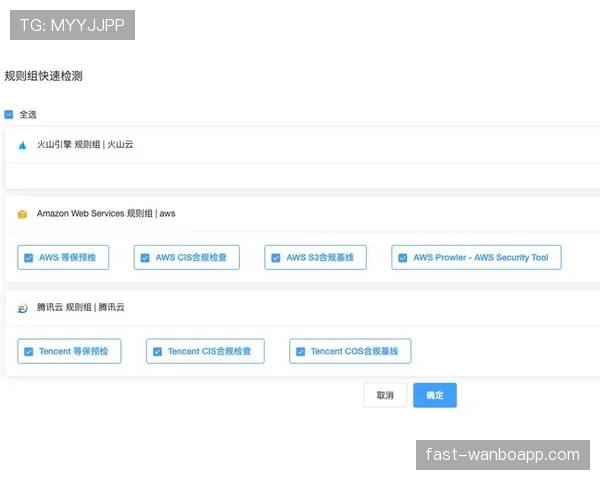600x480 pixels.
Task: Click the Amazon Web Services cube icon
Action: (x=22, y=214)
